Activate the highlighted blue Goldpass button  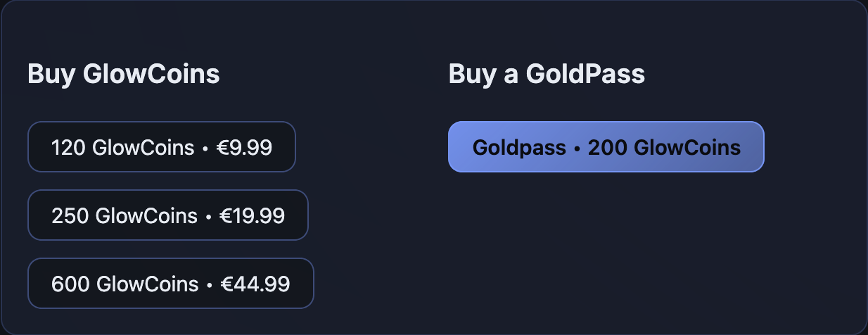point(606,147)
